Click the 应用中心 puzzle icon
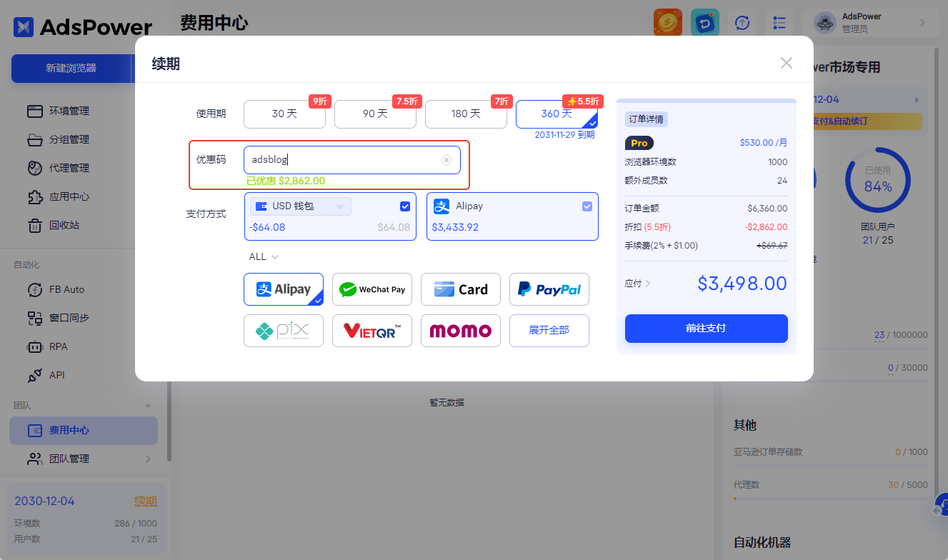Viewport: 948px width, 560px height. (x=35, y=196)
